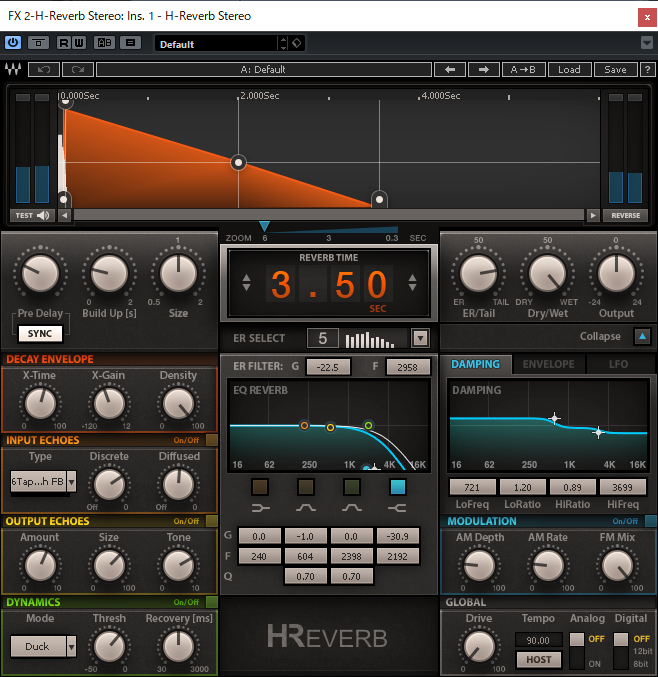Click the ER FILTER gain -22.5 field
The height and width of the screenshot is (677, 658).
(x=328, y=367)
